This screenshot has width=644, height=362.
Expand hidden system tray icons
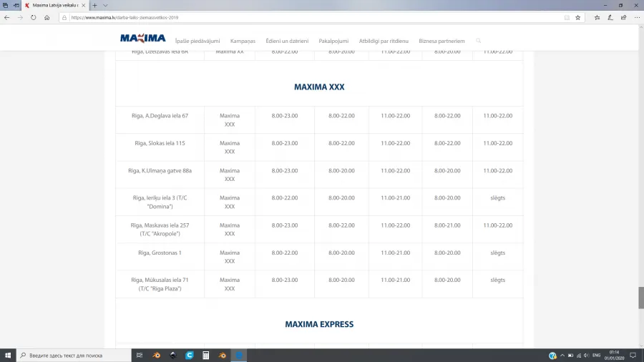[x=562, y=356]
